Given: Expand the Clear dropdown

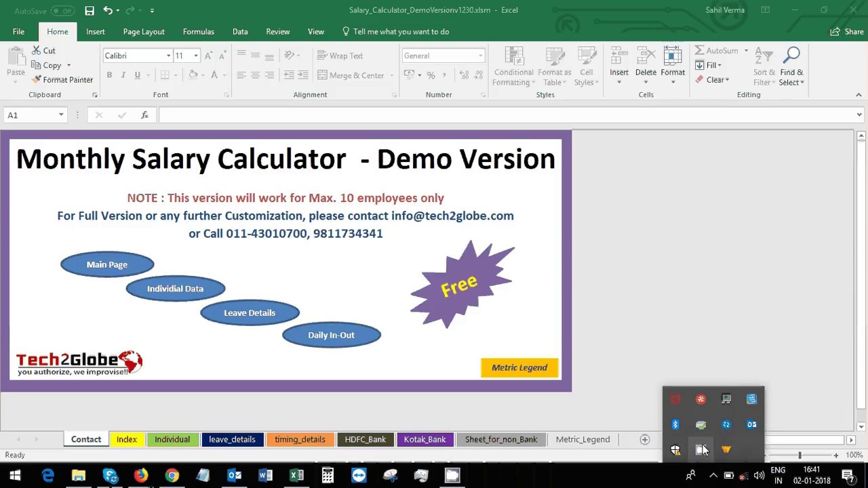Looking at the screenshot, I should (727, 80).
